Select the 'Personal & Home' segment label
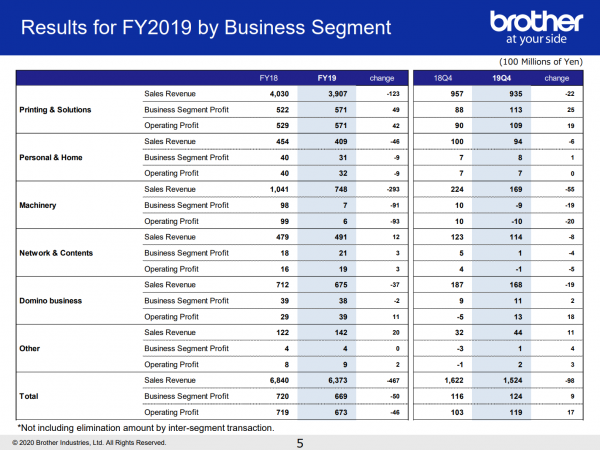The height and width of the screenshot is (450, 600). (x=51, y=158)
